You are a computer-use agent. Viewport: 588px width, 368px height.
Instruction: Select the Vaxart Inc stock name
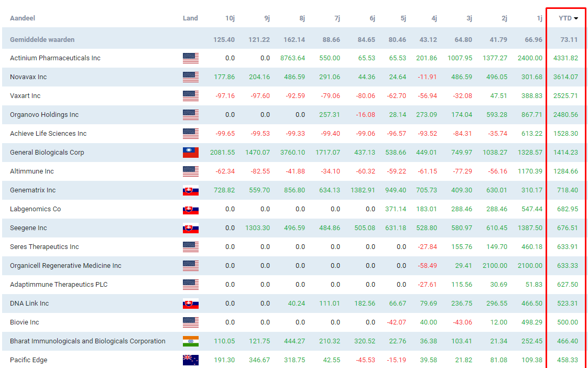click(25, 95)
